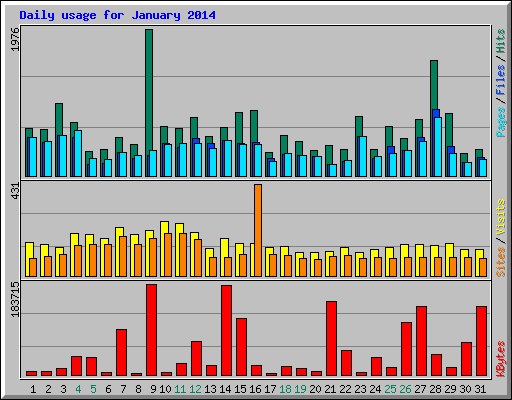This screenshot has height=400, width=512.
Task: Click green weekend day label 18
Action: point(285,389)
